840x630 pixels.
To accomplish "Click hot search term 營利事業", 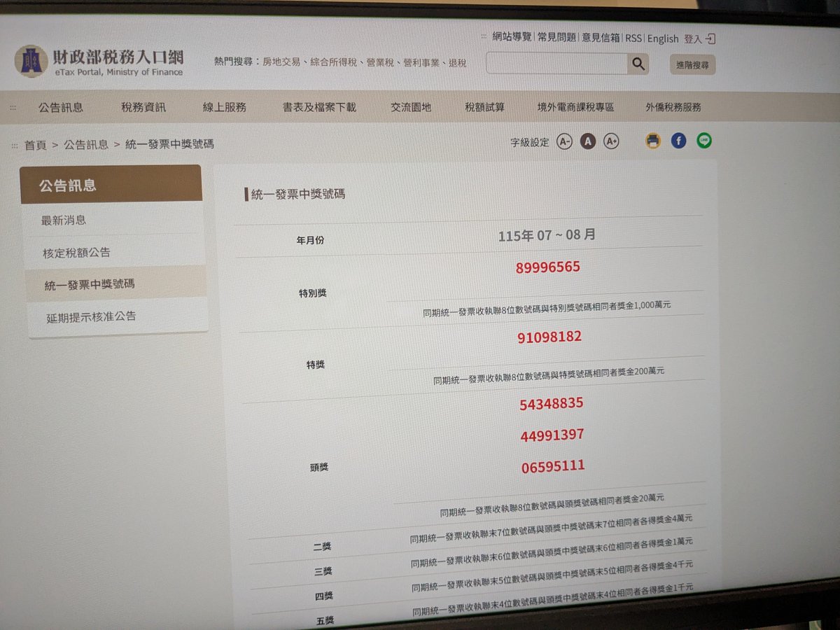I will (422, 63).
